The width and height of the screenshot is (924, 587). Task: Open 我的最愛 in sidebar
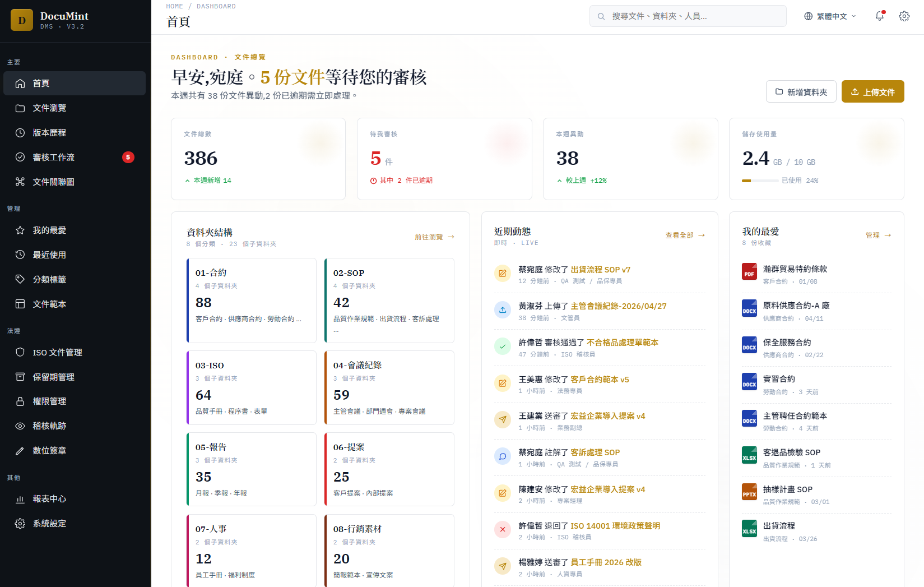75,230
